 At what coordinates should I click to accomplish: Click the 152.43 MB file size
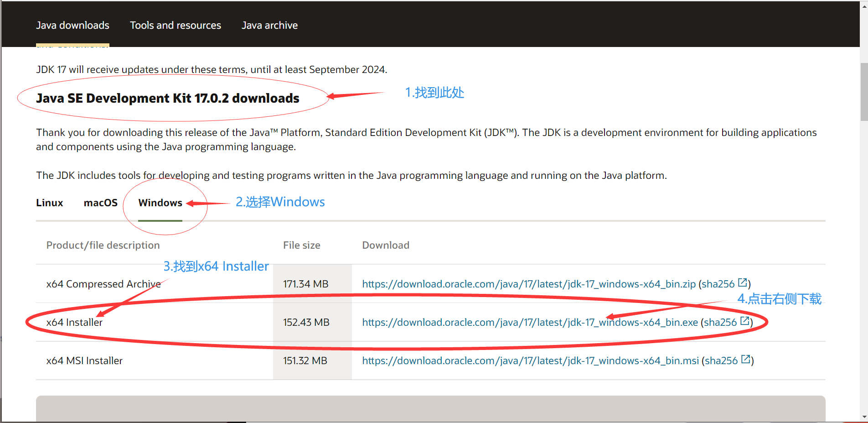306,322
